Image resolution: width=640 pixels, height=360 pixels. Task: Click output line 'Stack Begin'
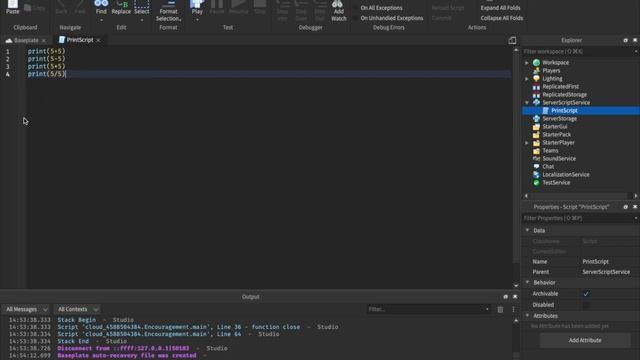(x=77, y=320)
